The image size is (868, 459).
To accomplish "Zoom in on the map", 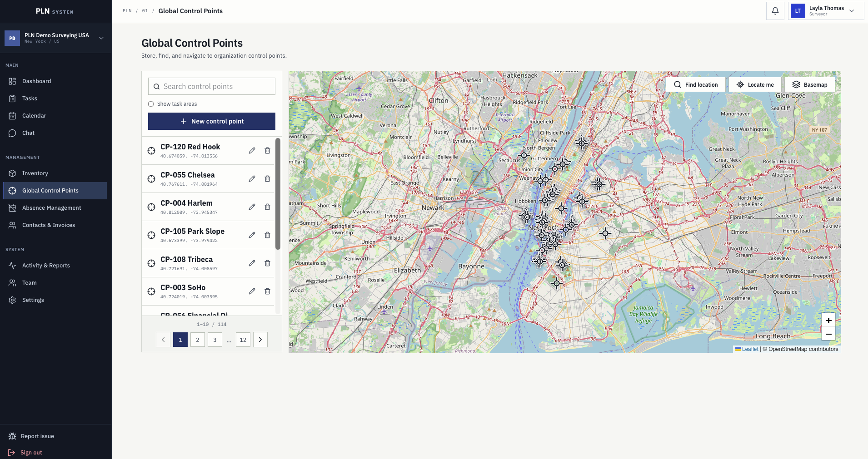I will pyautogui.click(x=828, y=320).
